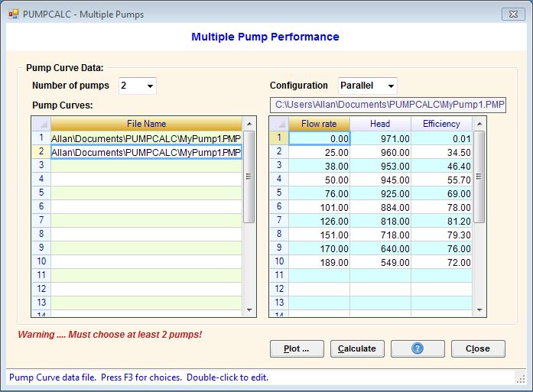Click the File Name column header

tap(146, 124)
